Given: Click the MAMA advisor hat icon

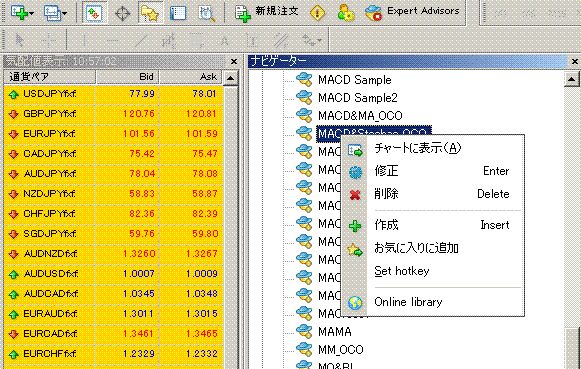Looking at the screenshot, I should pos(304,332).
